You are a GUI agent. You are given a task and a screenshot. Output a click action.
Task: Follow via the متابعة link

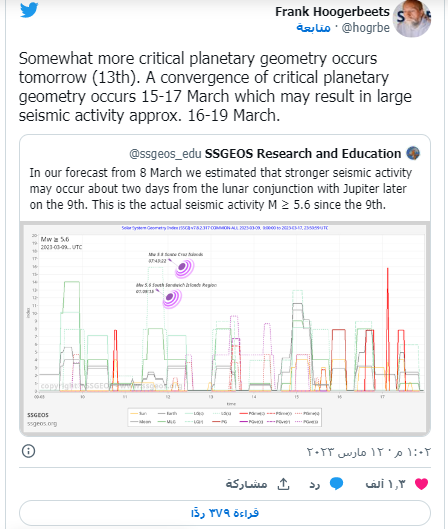point(313,28)
